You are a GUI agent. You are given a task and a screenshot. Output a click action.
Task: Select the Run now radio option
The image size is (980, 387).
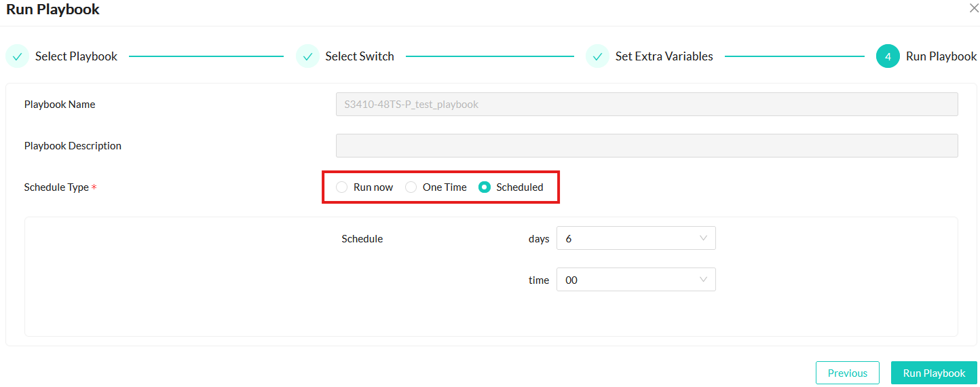click(x=342, y=187)
